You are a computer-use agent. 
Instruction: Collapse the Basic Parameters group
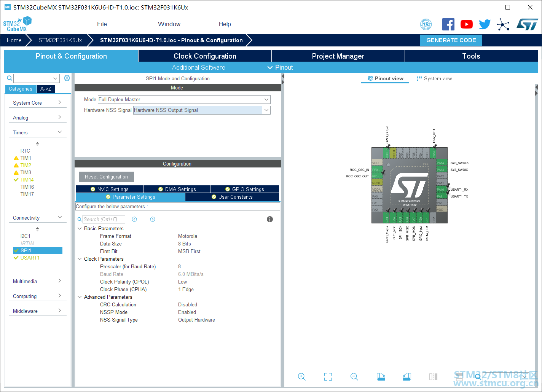pos(80,228)
